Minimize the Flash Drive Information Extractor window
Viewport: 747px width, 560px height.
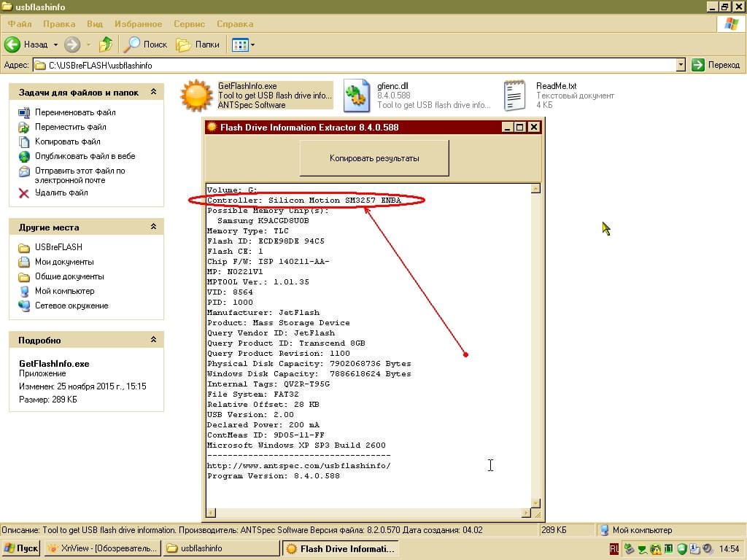coord(507,127)
